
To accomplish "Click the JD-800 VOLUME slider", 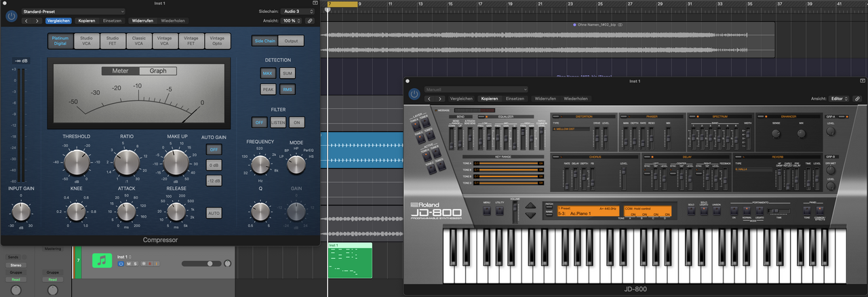I will 515,211.
